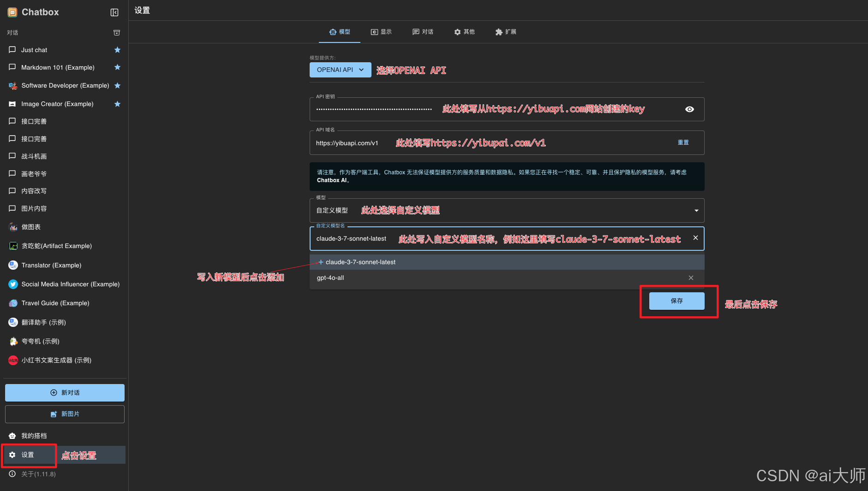Expand the 模型 (model) dropdown
868x491 pixels.
[x=507, y=211]
